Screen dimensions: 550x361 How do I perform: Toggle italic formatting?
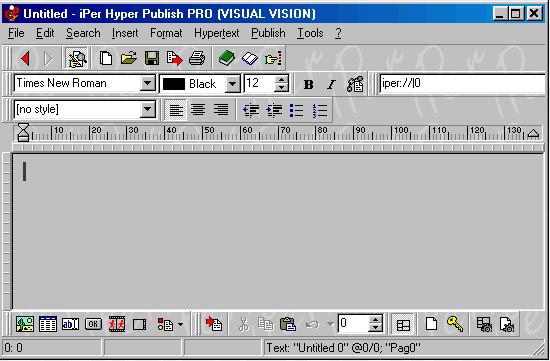331,84
